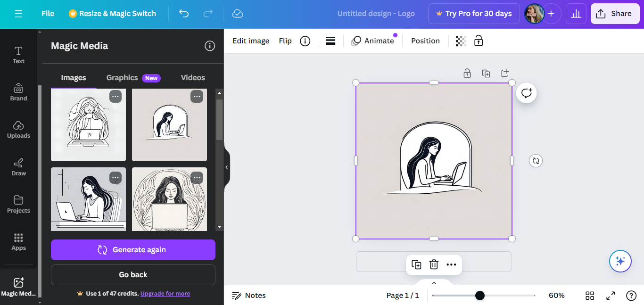
Task: Open the transparency checkerboard icon
Action: pos(461,41)
